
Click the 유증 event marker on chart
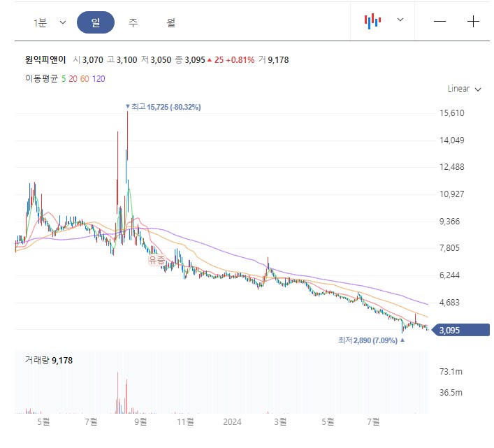(157, 260)
